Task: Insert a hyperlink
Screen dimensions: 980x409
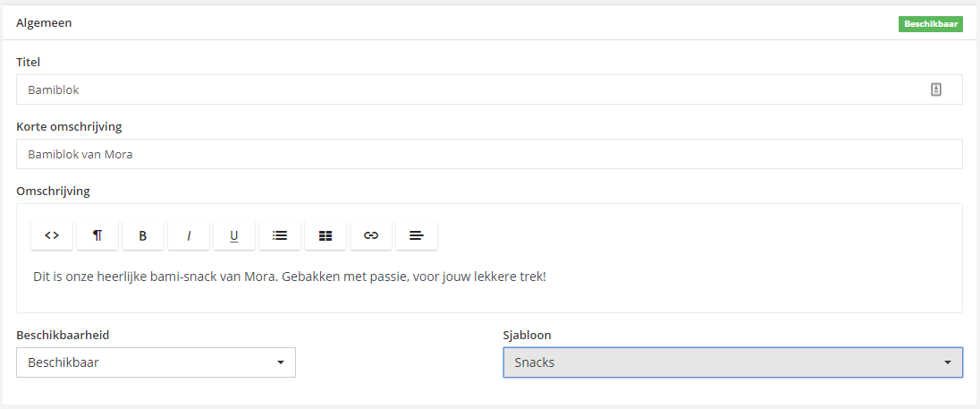Action: (x=371, y=235)
